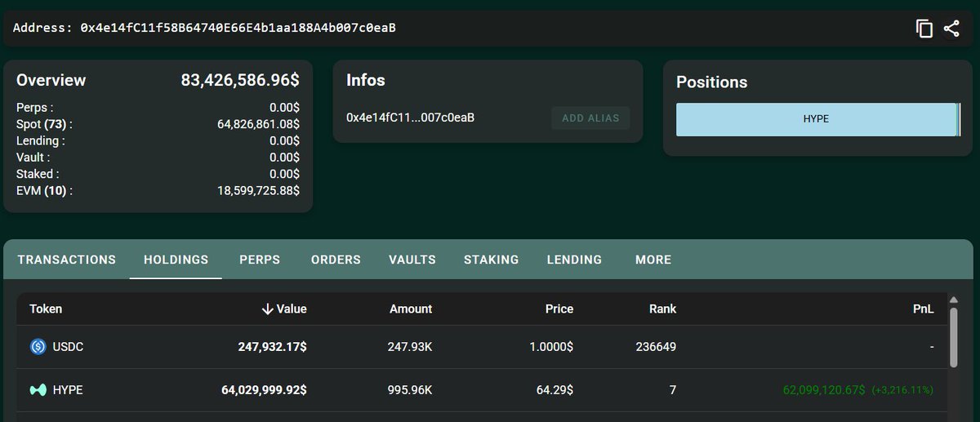The width and height of the screenshot is (980, 422).
Task: Click the Staked label in Overview
Action: pyautogui.click(x=38, y=174)
